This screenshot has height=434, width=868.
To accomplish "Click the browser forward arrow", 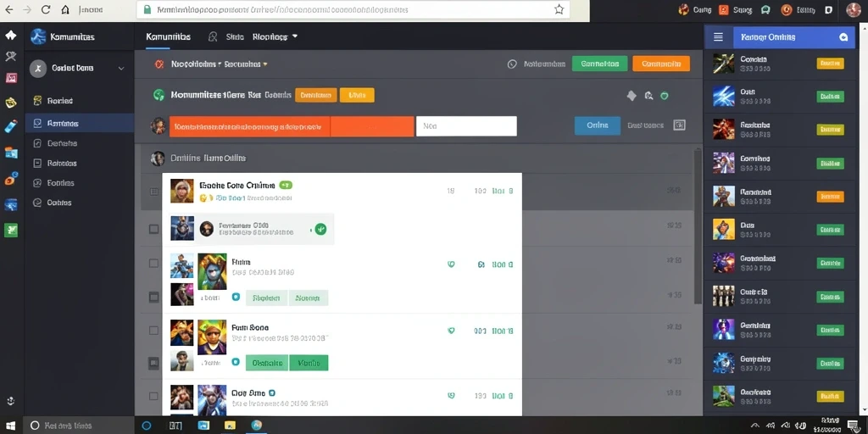I will tap(27, 9).
